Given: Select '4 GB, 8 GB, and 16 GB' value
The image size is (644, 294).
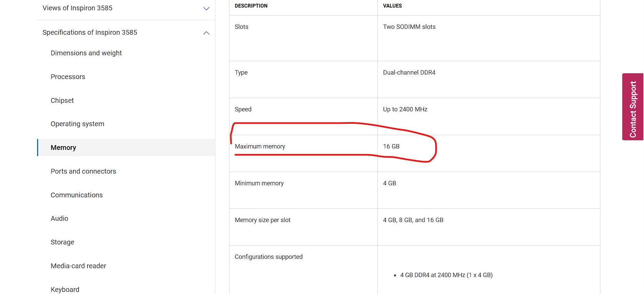Looking at the screenshot, I should [413, 220].
